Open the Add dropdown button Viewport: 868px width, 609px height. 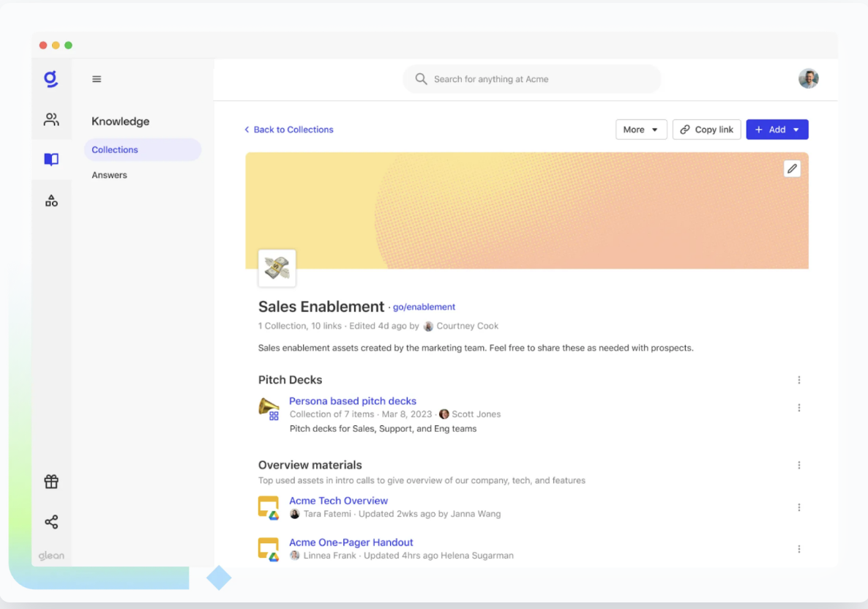pyautogui.click(x=777, y=130)
